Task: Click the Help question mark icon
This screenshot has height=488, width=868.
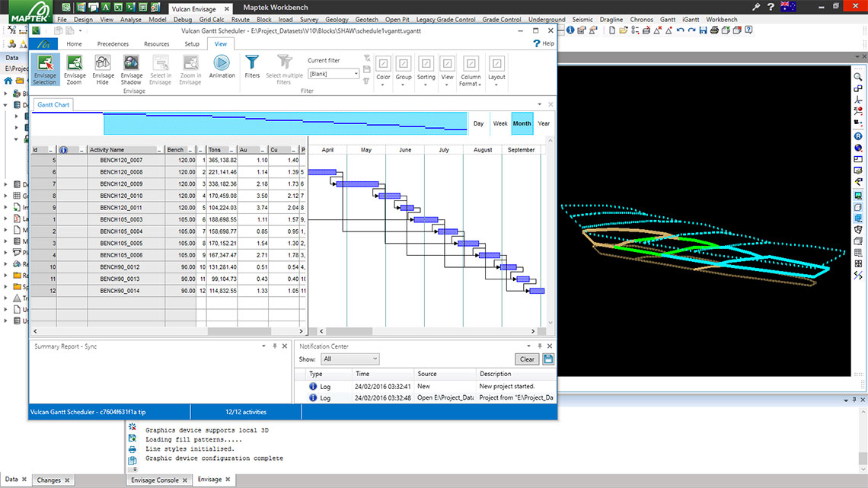Action: [x=537, y=43]
